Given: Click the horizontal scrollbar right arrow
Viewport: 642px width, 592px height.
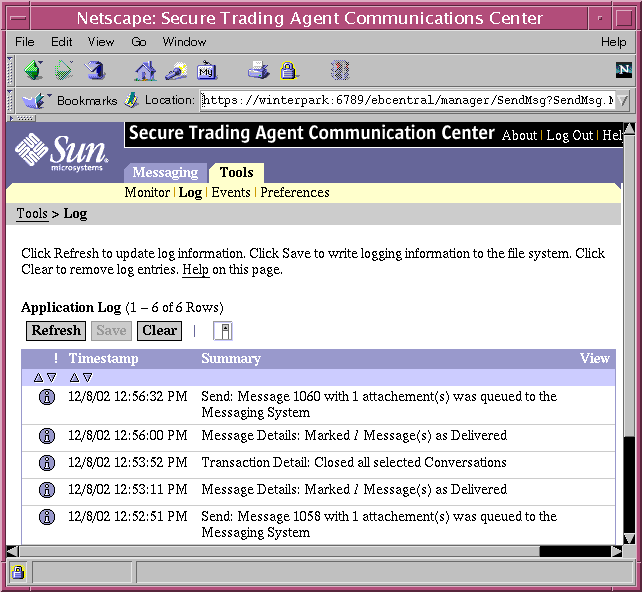Looking at the screenshot, I should [x=617, y=551].
